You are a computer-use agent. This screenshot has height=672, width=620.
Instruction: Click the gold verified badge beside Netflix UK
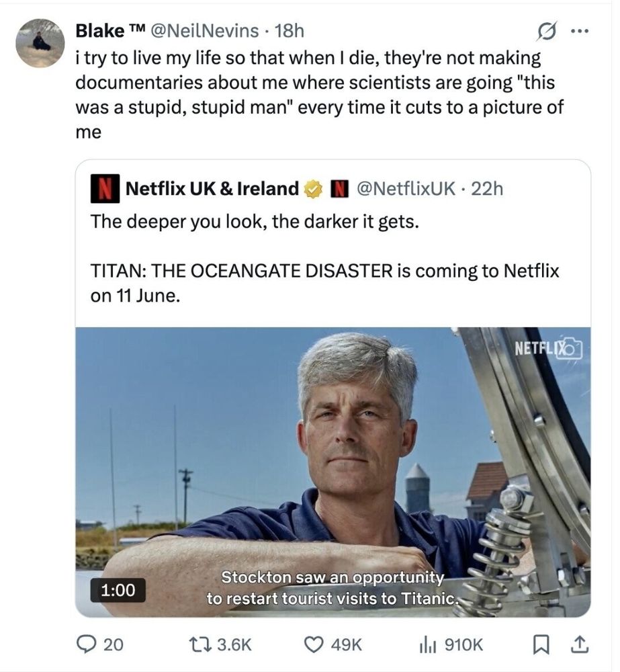(312, 190)
